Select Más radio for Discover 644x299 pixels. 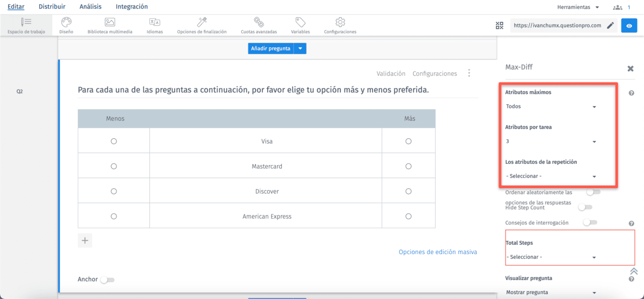point(408,191)
